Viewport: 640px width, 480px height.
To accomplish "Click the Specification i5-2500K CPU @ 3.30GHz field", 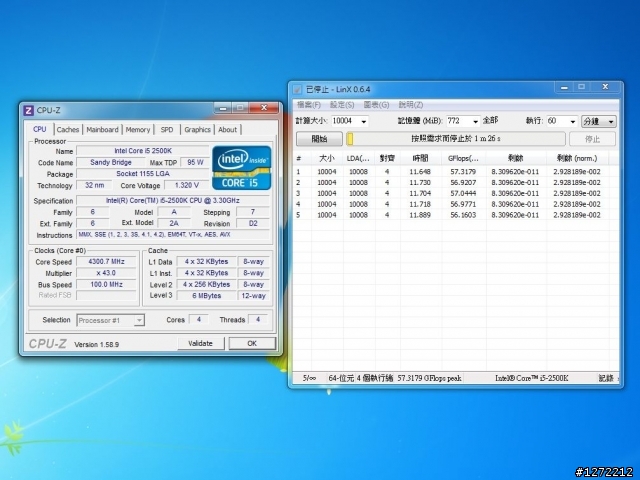I will tap(173, 201).
